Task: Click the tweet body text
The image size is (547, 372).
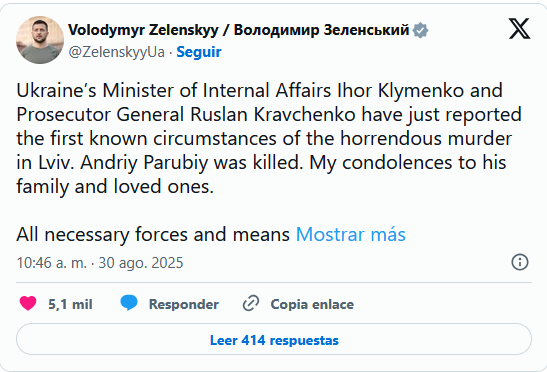Action: [x=269, y=139]
